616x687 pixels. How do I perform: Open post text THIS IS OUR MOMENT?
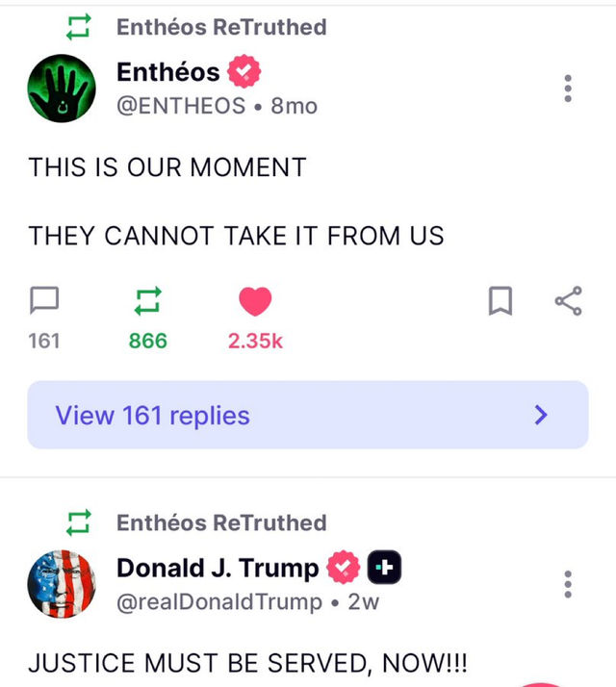(167, 167)
